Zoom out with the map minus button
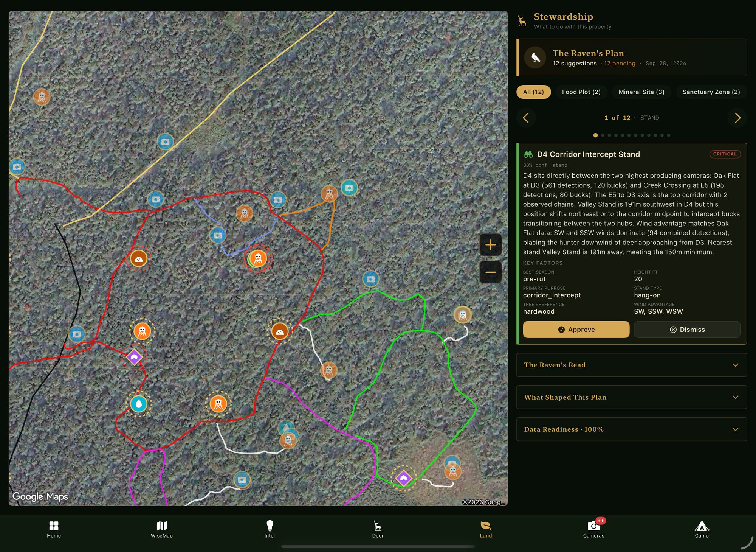This screenshot has width=756, height=552. [x=490, y=272]
